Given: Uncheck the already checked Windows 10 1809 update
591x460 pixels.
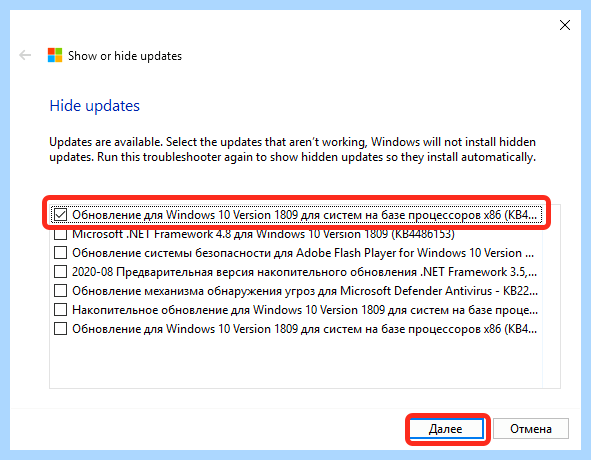Looking at the screenshot, I should pyautogui.click(x=60, y=215).
